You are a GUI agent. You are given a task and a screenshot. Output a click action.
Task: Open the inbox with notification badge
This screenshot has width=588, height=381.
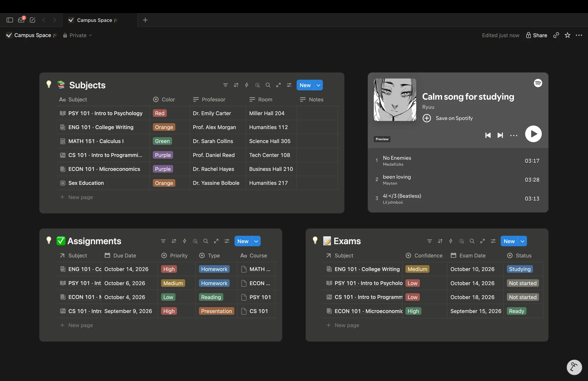pyautogui.click(x=21, y=20)
